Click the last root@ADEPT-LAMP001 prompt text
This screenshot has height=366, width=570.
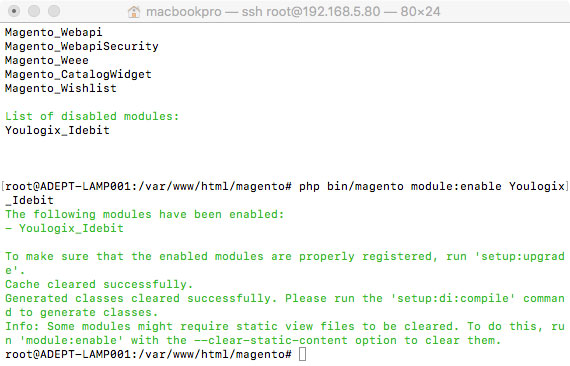(148, 354)
